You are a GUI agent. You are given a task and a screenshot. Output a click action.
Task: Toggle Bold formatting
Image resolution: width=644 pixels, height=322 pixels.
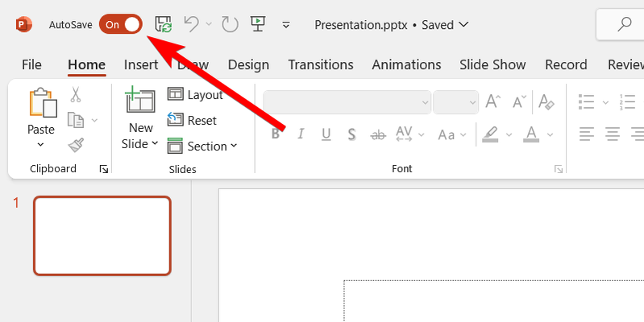(276, 134)
